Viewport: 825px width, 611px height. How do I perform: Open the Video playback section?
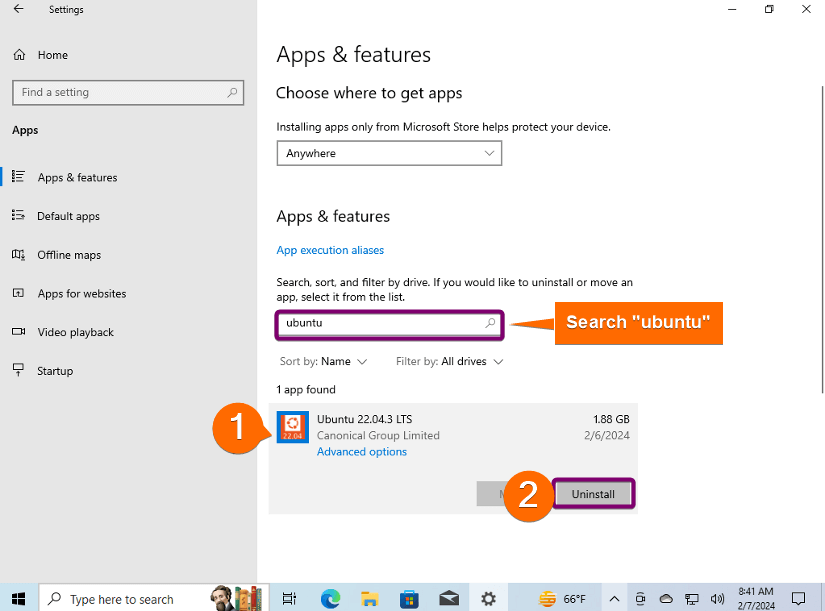click(76, 332)
